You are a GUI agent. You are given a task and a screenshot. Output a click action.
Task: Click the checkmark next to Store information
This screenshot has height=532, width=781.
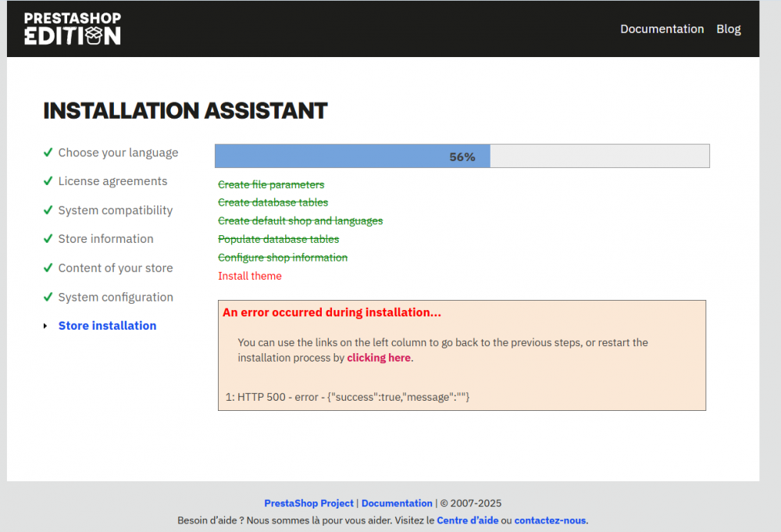click(48, 238)
